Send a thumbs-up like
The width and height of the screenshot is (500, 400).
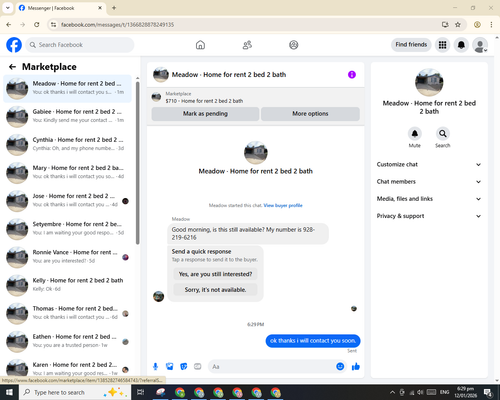click(356, 367)
